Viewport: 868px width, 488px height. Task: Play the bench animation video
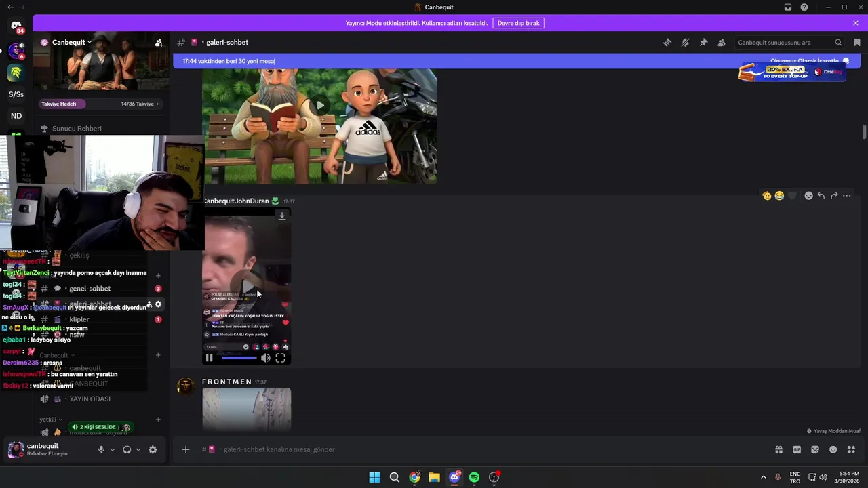[319, 105]
